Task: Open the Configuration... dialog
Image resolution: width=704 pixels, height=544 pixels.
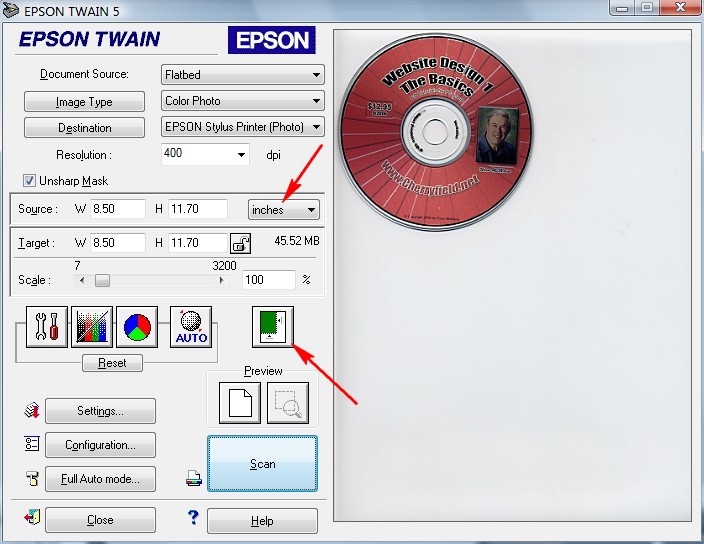Action: tap(101, 445)
